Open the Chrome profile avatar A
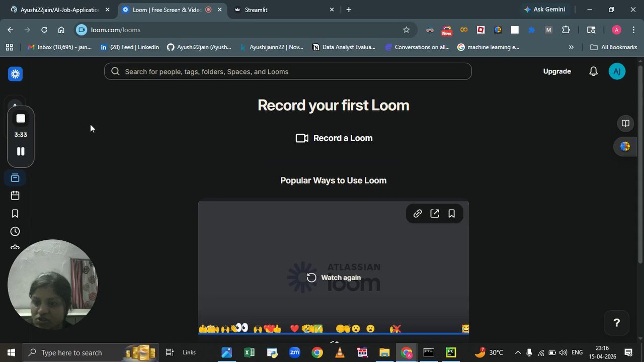Image resolution: width=644 pixels, height=362 pixels. (616, 30)
